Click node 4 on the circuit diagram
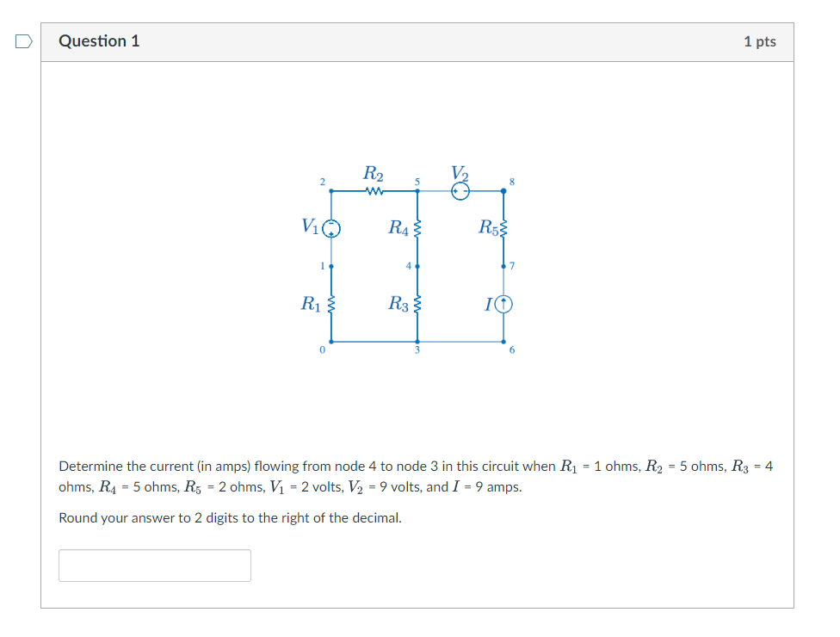Image resolution: width=840 pixels, height=637 pixels. coord(417,266)
